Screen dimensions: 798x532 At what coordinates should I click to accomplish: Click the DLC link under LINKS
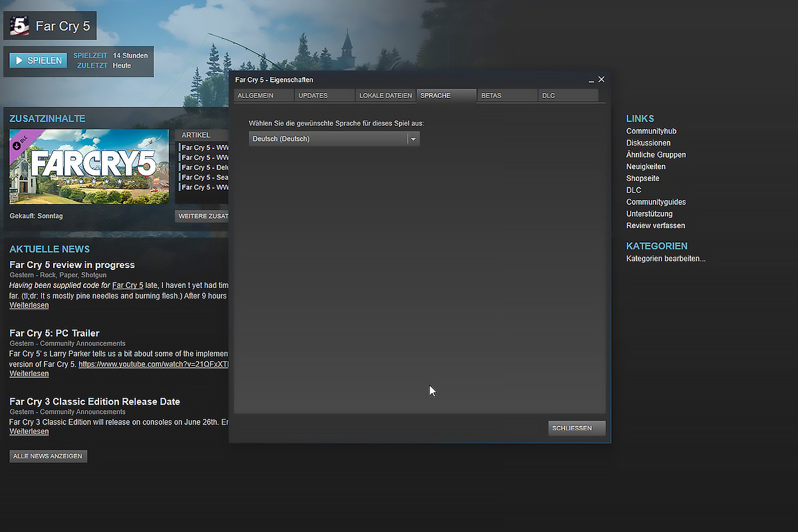coord(634,190)
